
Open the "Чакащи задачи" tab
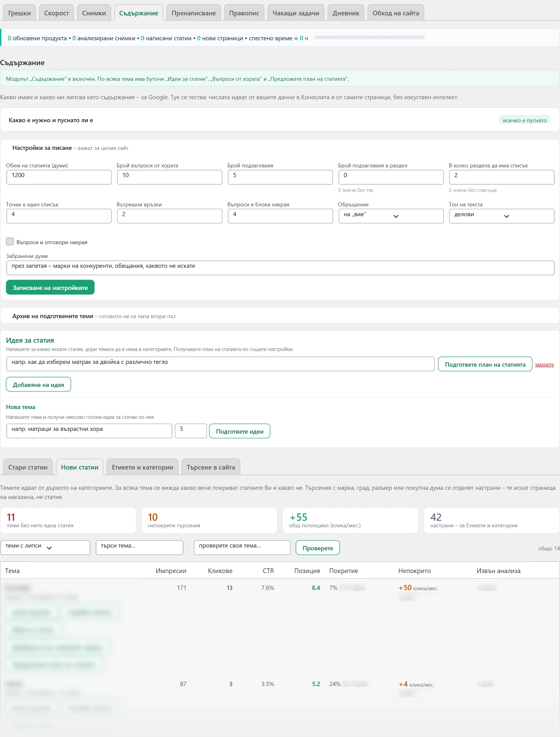(296, 13)
